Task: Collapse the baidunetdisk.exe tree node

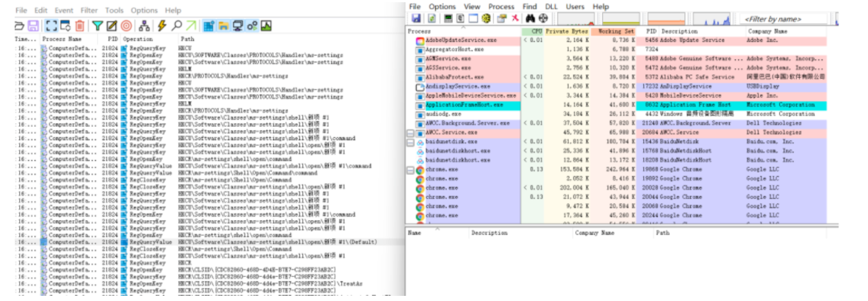Action: coord(410,142)
